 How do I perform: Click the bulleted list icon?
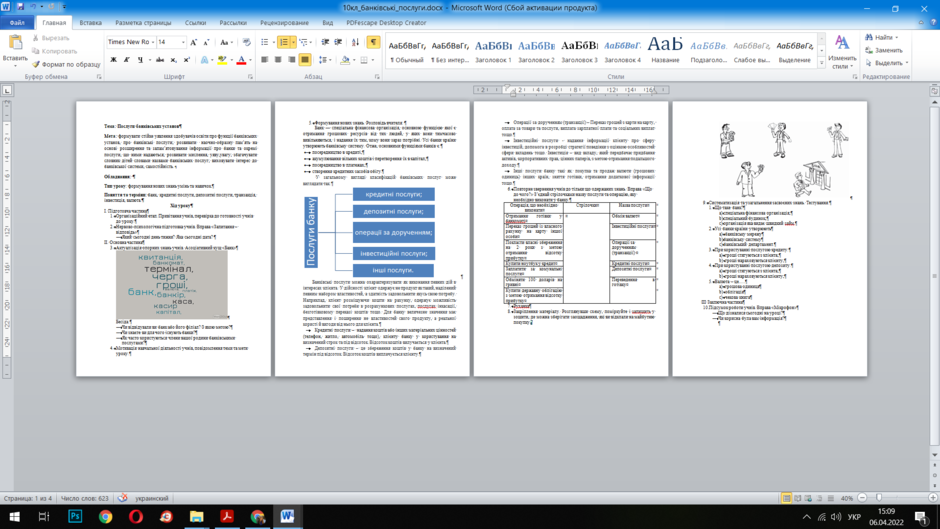[266, 43]
